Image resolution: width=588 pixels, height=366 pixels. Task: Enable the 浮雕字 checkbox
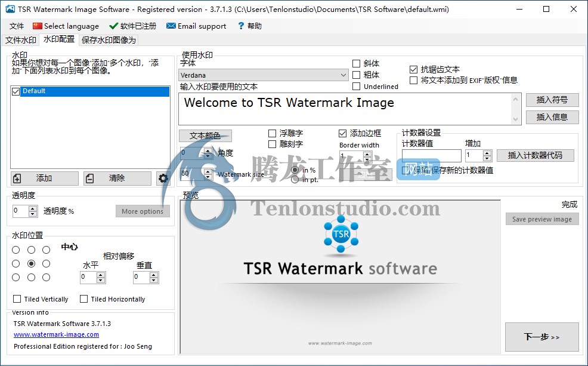(x=273, y=133)
